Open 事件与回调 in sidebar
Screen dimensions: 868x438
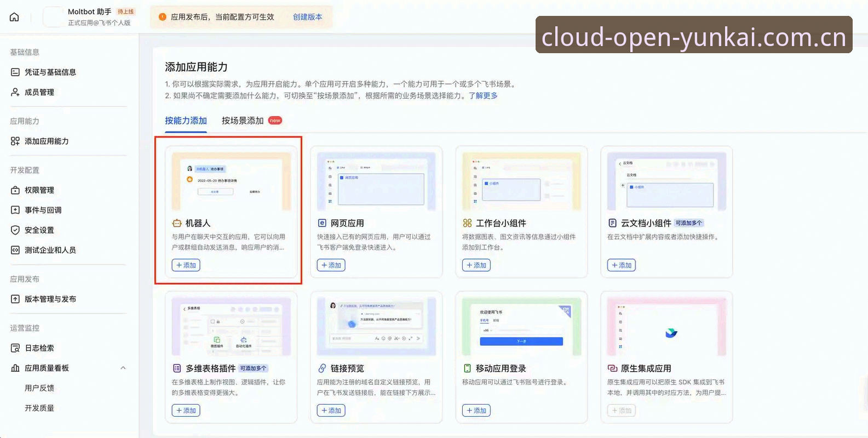click(x=43, y=210)
